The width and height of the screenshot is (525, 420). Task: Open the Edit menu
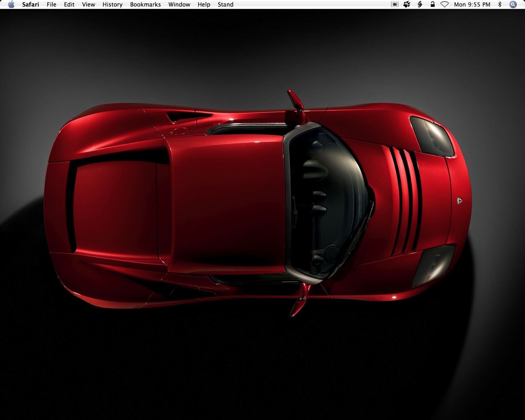pyautogui.click(x=69, y=5)
